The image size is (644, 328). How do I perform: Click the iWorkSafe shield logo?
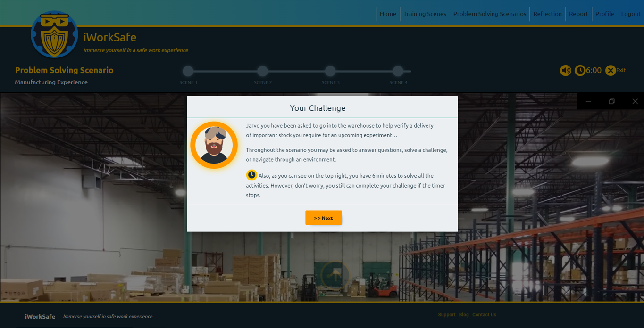coord(54,35)
